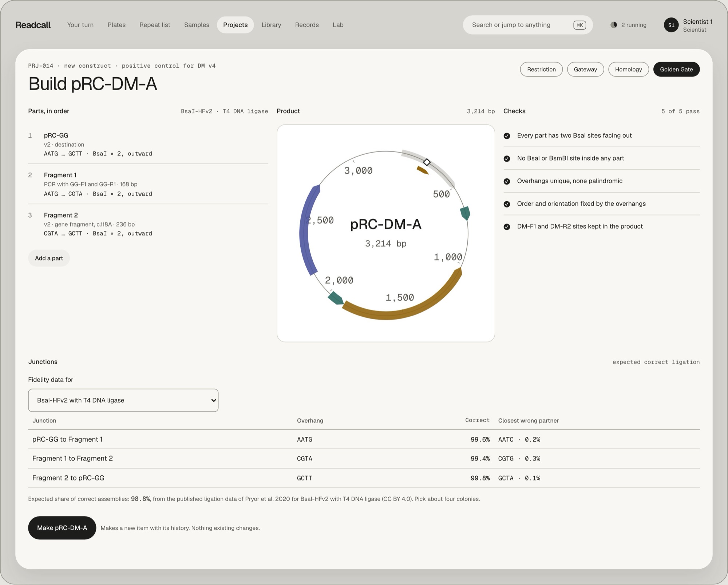The image size is (728, 585).
Task: Open the Repeat list tab
Action: tap(155, 25)
